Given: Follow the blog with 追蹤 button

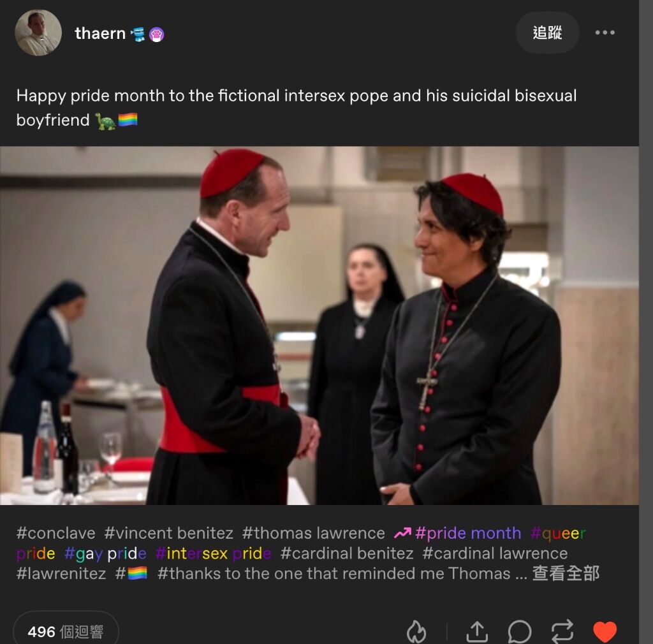Looking at the screenshot, I should tap(547, 33).
